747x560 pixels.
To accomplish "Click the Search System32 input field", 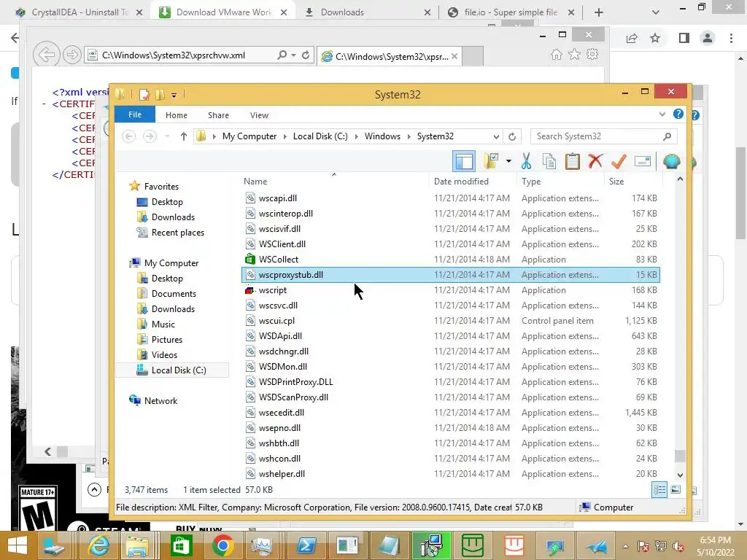I will (x=598, y=136).
